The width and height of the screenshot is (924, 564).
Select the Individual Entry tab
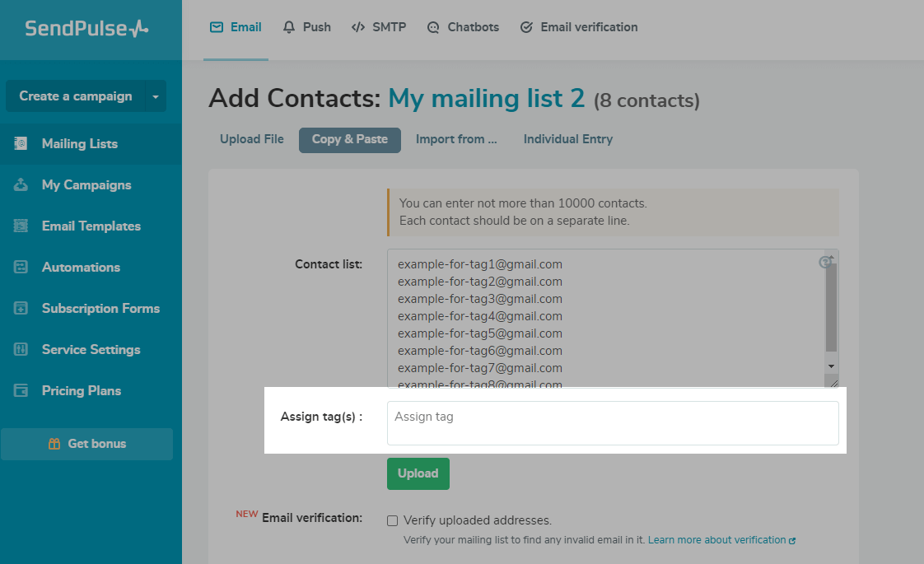click(568, 139)
